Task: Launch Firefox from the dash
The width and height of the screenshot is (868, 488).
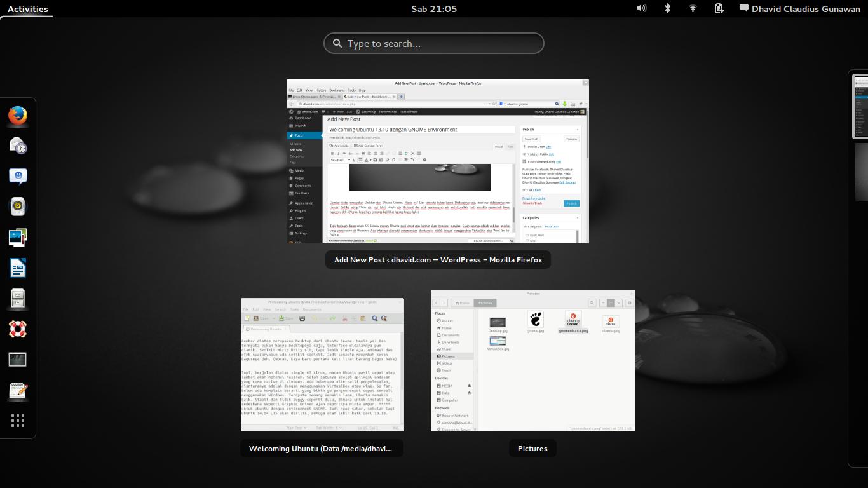Action: pyautogui.click(x=18, y=116)
